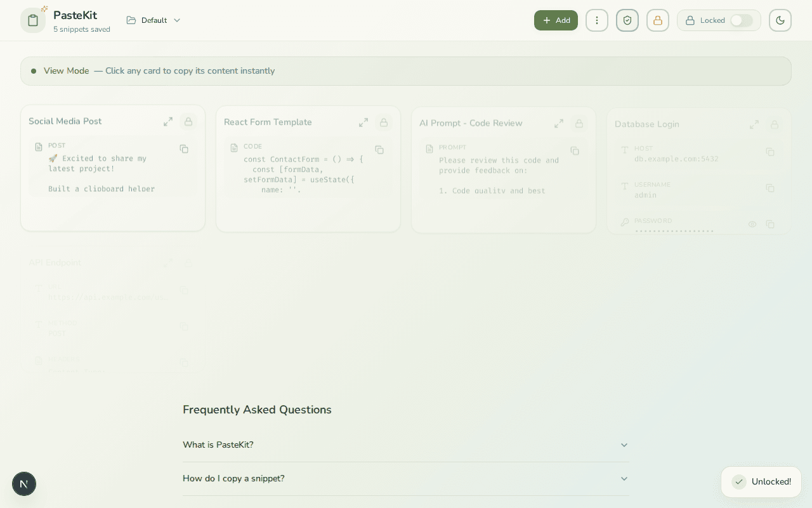Click the round N avatar button
This screenshot has width=812, height=508.
(24, 484)
